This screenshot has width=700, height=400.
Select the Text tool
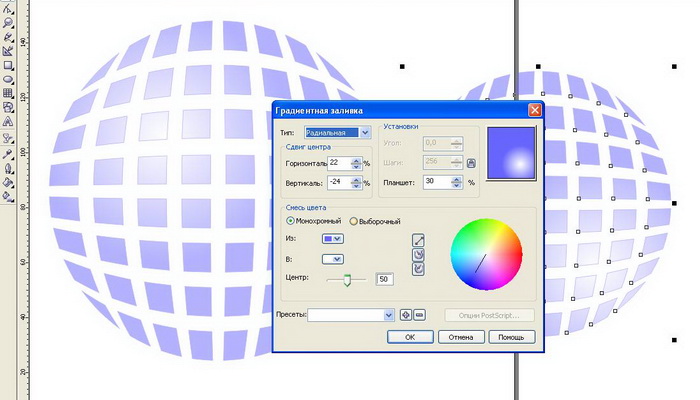pos(8,121)
